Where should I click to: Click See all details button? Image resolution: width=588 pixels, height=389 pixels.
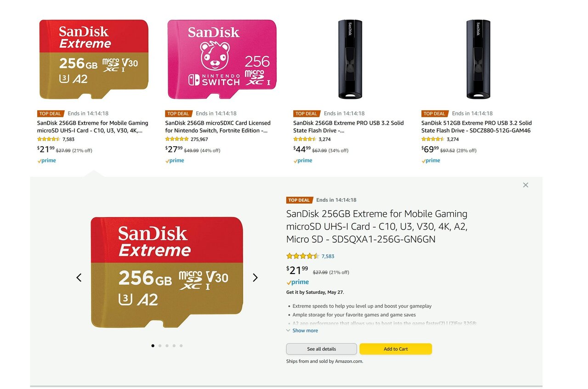[x=321, y=349]
